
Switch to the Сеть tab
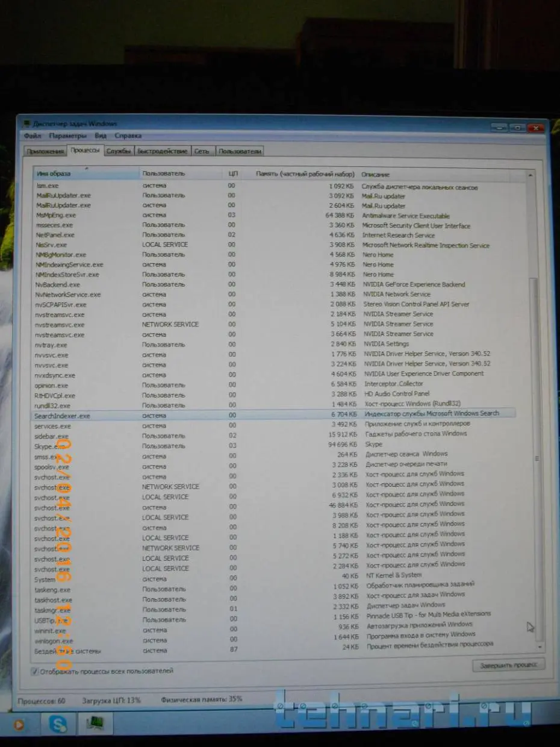click(x=202, y=151)
